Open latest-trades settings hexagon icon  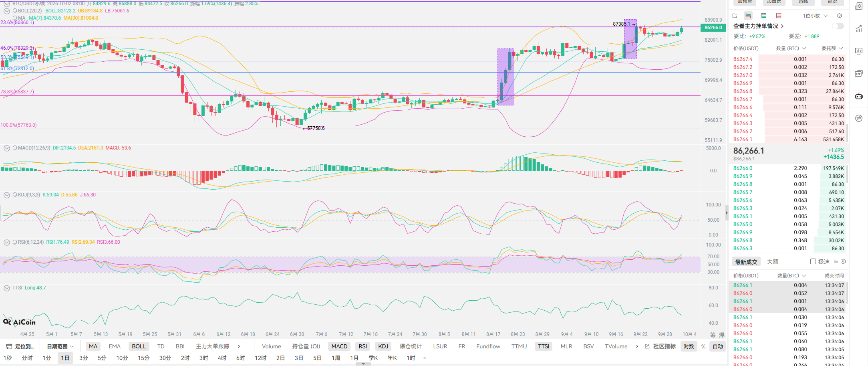tap(843, 261)
